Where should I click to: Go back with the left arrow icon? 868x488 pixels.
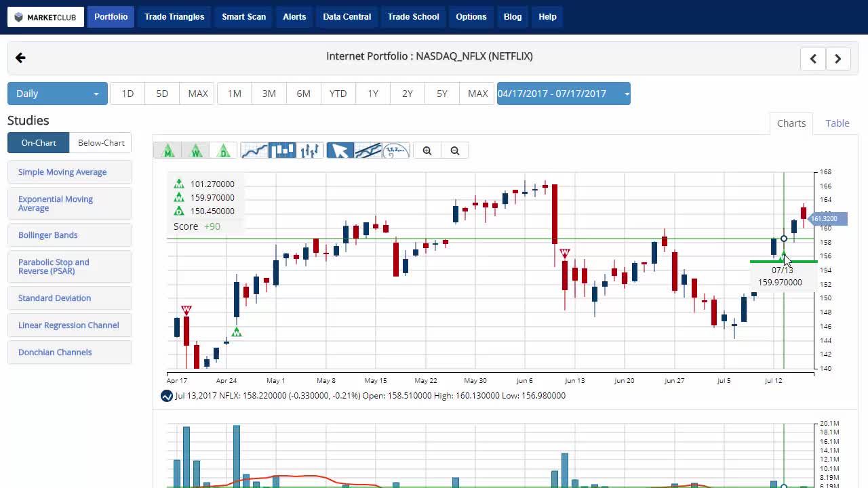pos(20,58)
